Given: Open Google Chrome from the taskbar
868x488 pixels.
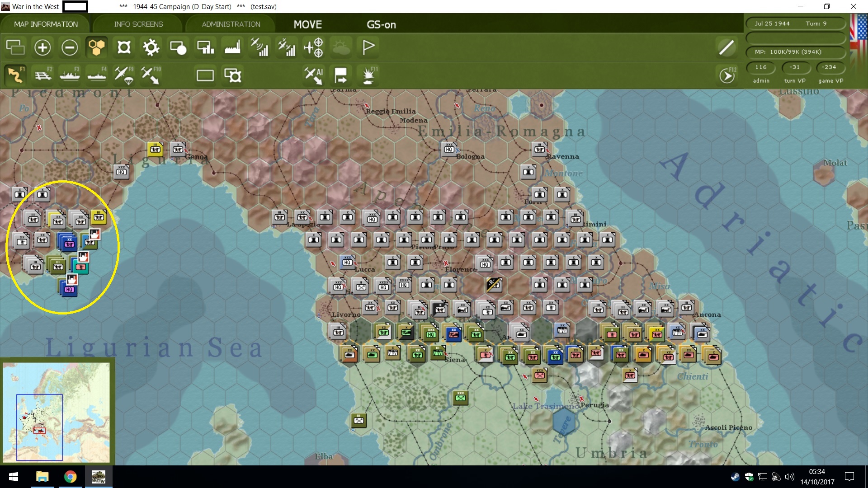Looking at the screenshot, I should coord(70,477).
